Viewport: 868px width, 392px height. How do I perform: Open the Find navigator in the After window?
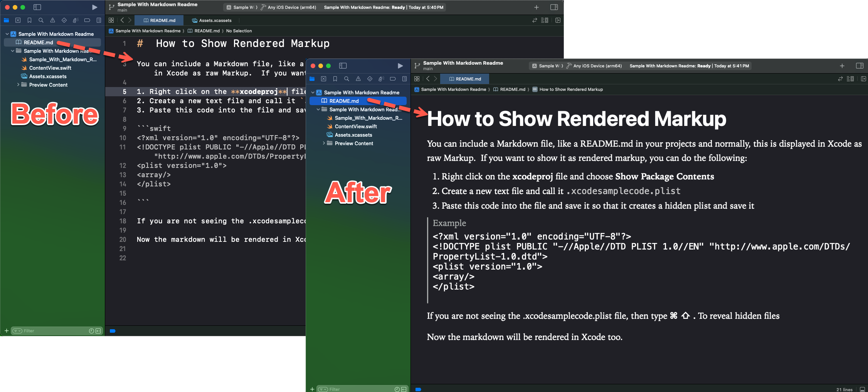[x=347, y=79]
